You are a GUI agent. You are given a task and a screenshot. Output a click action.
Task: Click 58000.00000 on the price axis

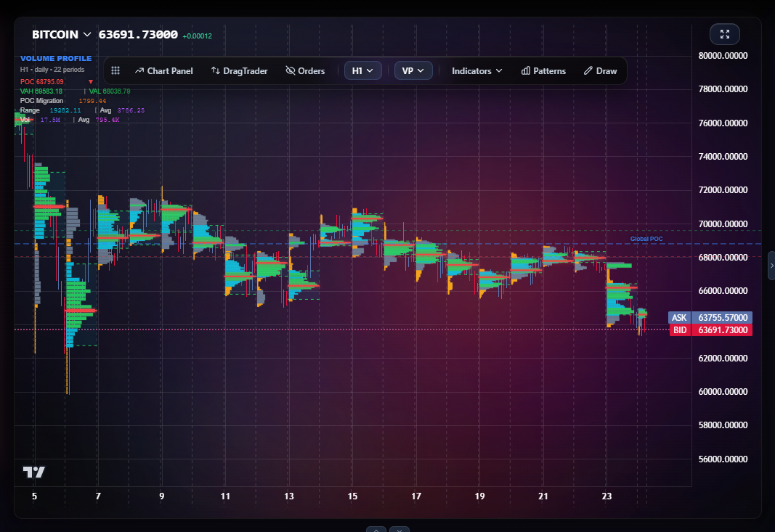[x=723, y=425]
